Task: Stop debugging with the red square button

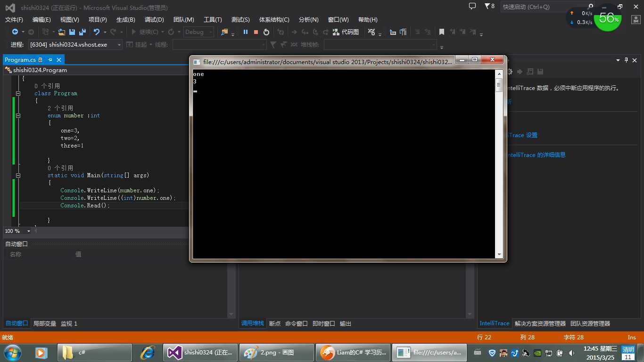Action: pos(256,32)
